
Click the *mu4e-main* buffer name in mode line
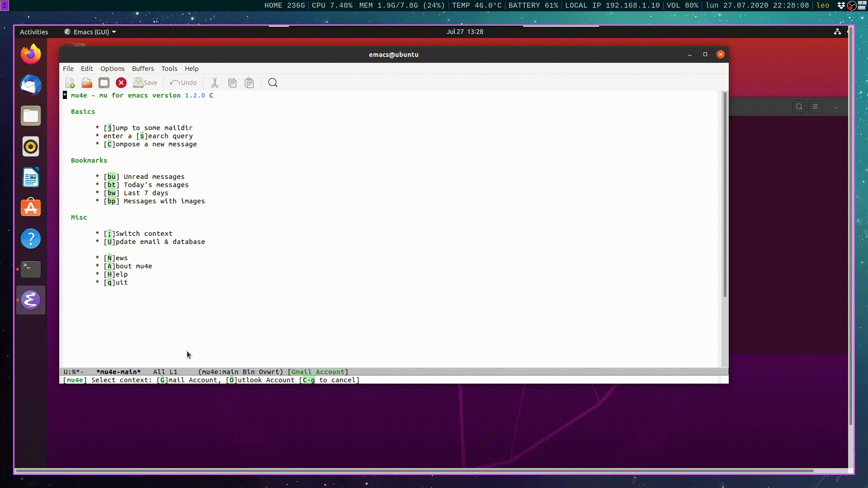coord(118,372)
